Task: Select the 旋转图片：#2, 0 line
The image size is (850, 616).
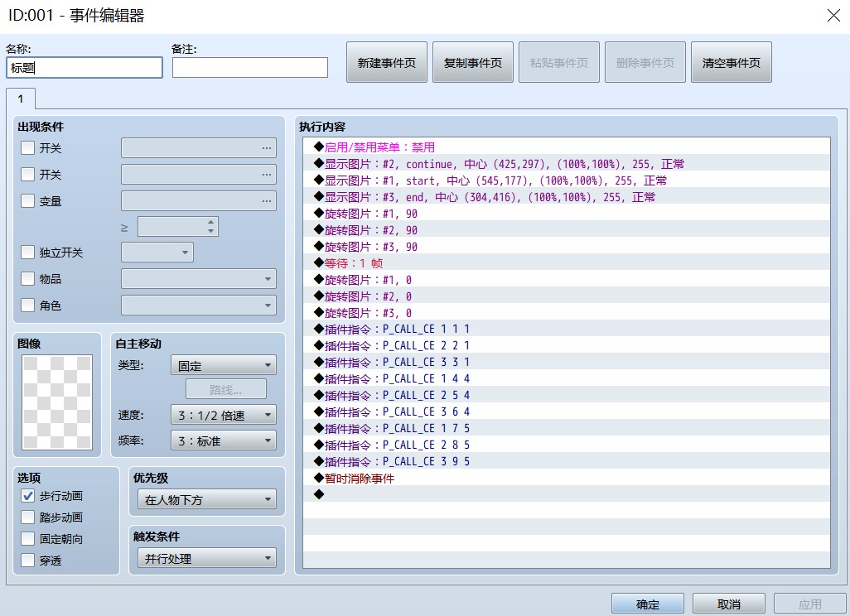Action: point(567,296)
